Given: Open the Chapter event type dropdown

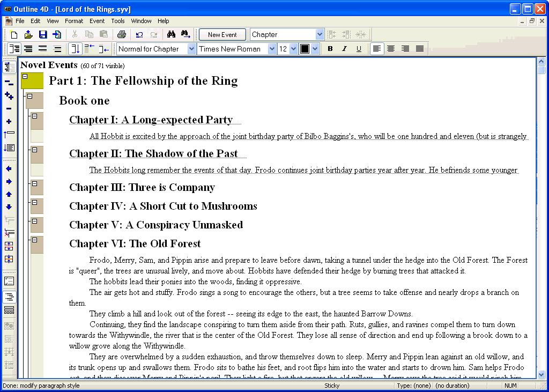Looking at the screenshot, I should (320, 34).
